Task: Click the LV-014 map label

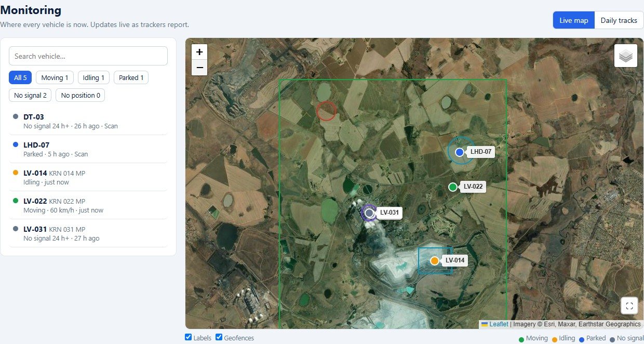Action: [x=455, y=260]
